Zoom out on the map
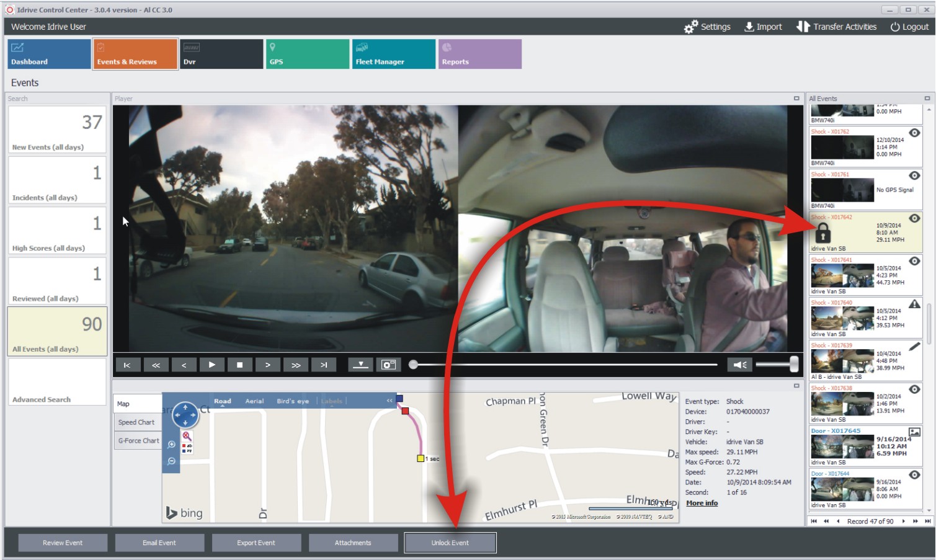936x560 pixels. pos(172,461)
